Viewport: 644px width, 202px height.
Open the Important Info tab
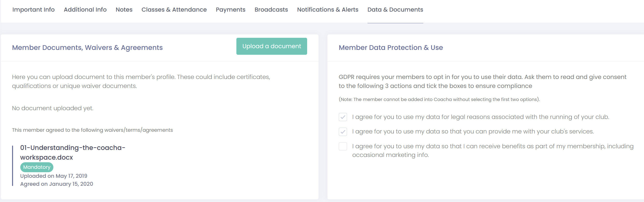click(34, 9)
